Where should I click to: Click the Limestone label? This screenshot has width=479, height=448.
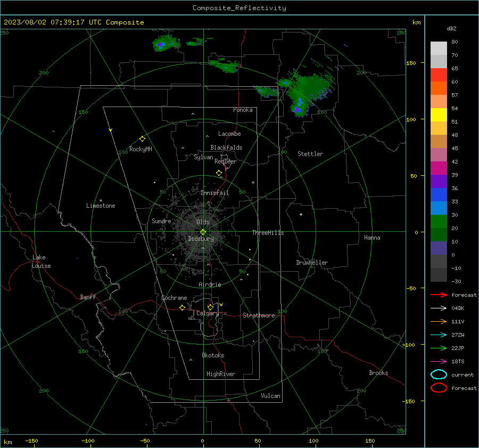(x=101, y=206)
